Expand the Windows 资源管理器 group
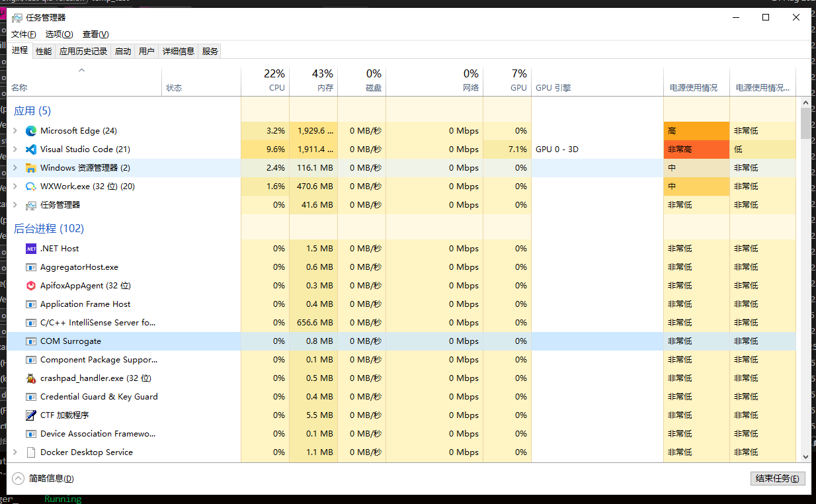The width and height of the screenshot is (816, 504). click(15, 168)
